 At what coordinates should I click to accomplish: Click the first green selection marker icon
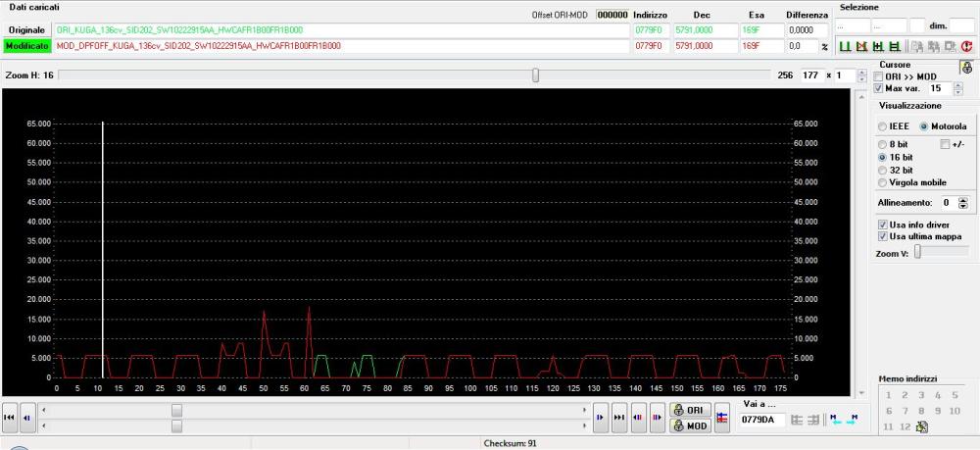pos(844,46)
